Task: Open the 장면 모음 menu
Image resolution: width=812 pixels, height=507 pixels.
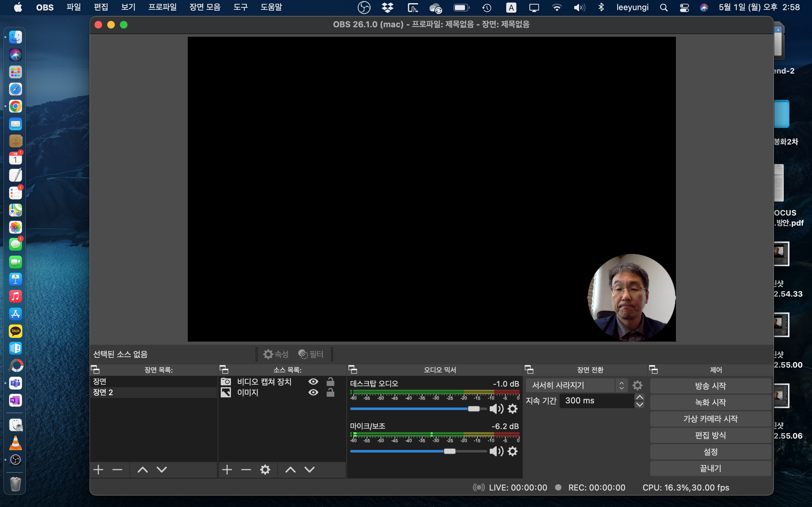Action: pos(205,7)
